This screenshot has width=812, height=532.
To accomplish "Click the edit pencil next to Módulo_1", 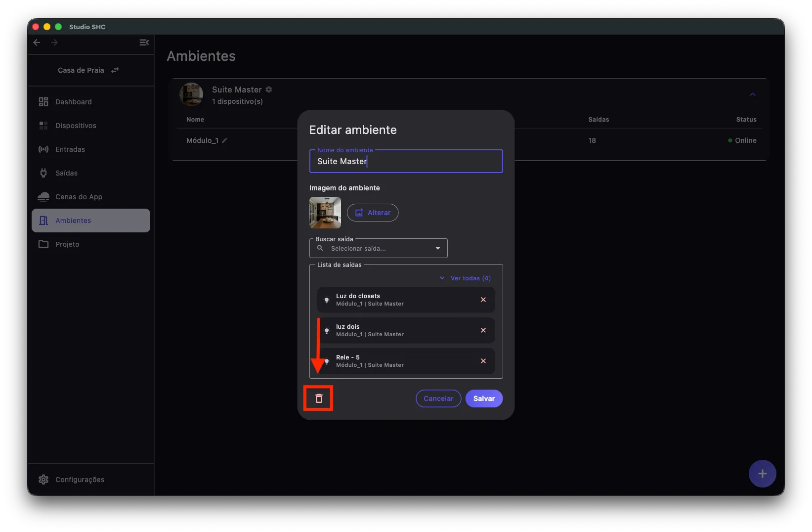I will (224, 140).
